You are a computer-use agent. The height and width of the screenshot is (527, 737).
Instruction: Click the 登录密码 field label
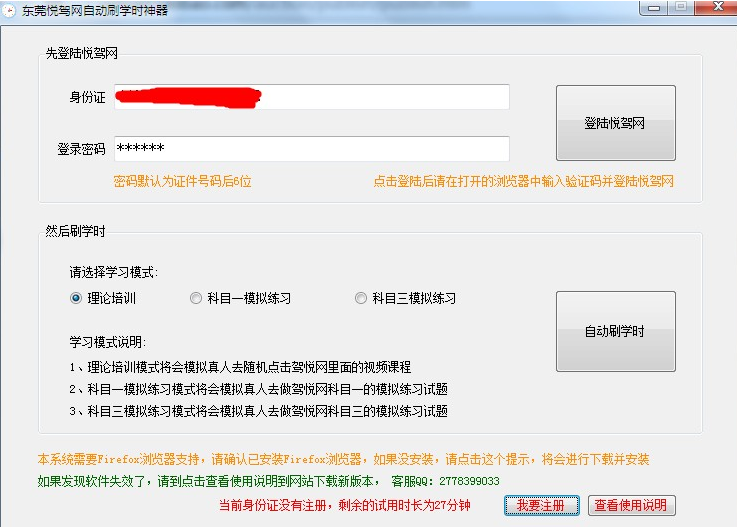click(x=81, y=149)
